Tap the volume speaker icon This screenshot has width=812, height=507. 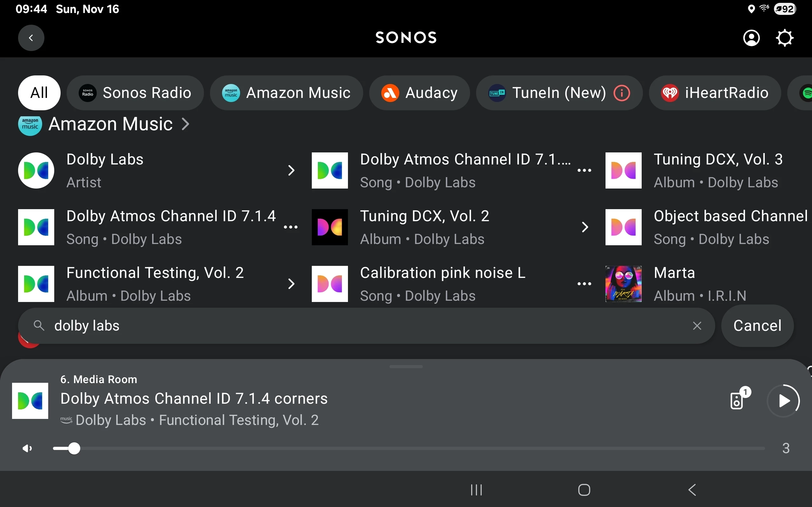27,448
